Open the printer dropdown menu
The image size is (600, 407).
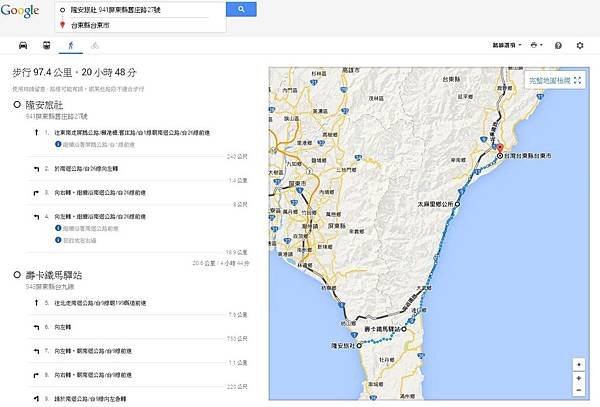pyautogui.click(x=536, y=45)
